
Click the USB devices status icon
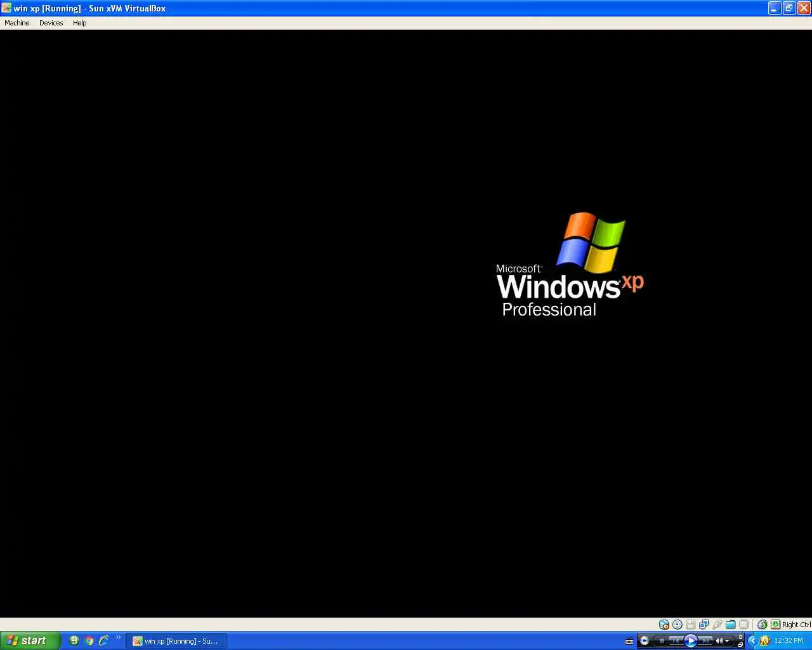(x=717, y=625)
